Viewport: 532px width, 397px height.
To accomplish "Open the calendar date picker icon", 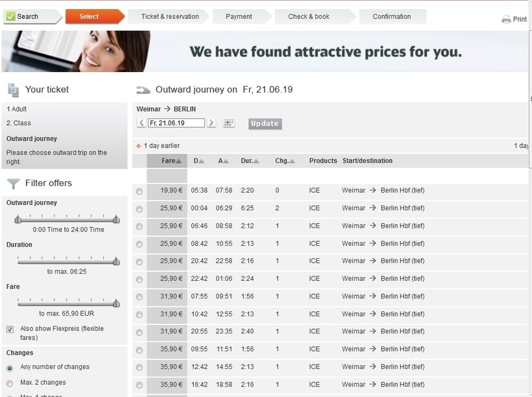I will 228,123.
